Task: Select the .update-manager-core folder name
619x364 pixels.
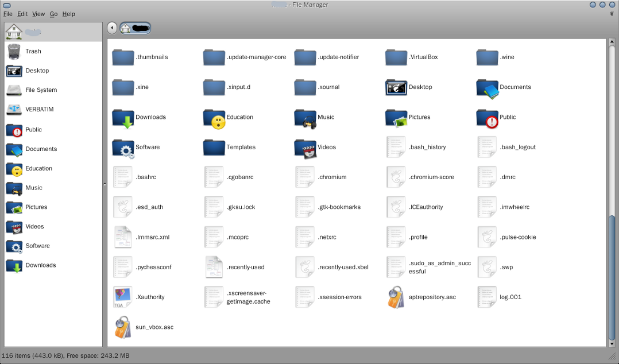Action: point(256,57)
